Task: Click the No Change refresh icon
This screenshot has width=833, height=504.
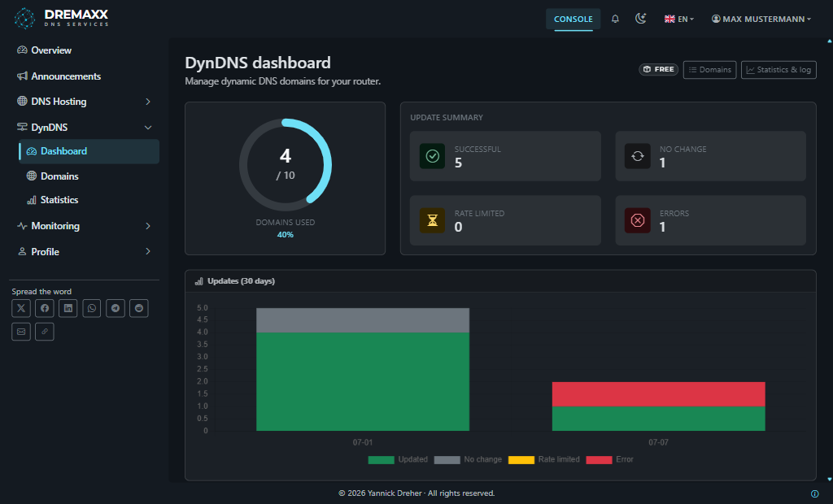Action: [x=638, y=157]
